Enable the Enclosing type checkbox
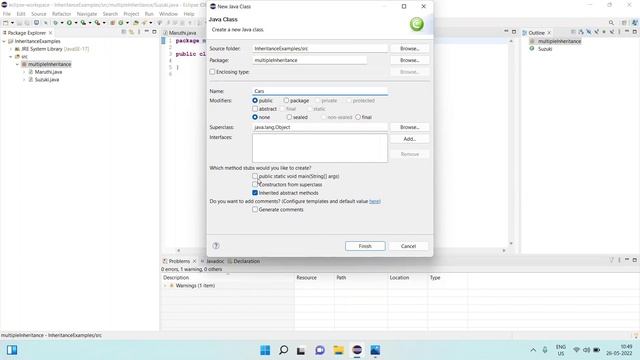 [x=212, y=72]
